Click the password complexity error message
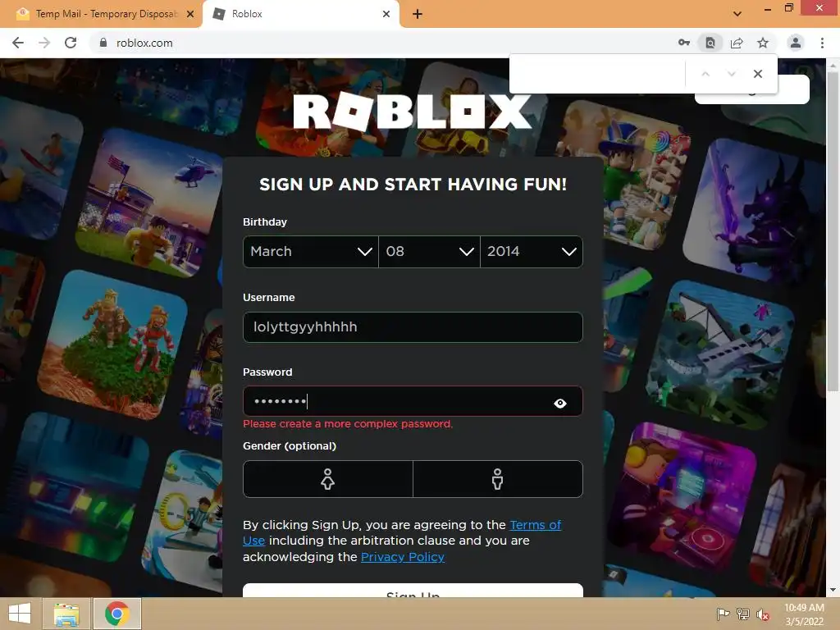The image size is (840, 630). pos(348,424)
